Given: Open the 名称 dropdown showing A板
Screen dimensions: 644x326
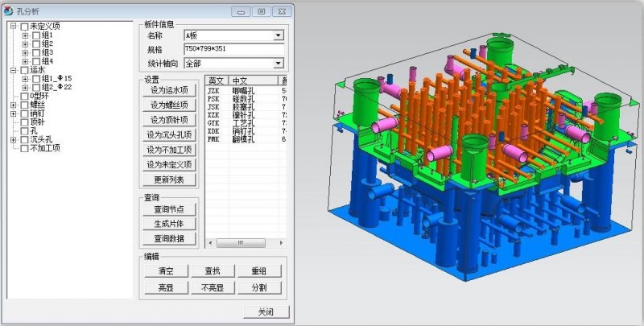Looking at the screenshot, I should 279,35.
